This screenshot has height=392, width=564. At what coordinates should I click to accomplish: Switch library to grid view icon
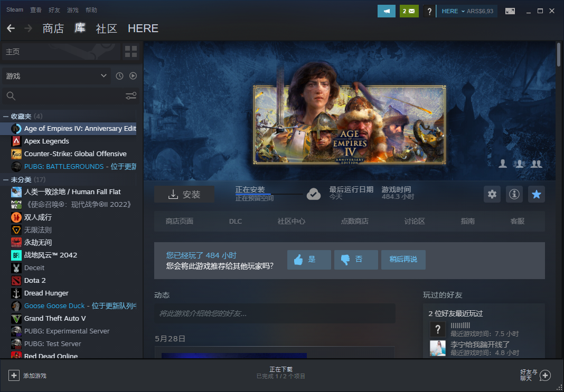pos(130,52)
